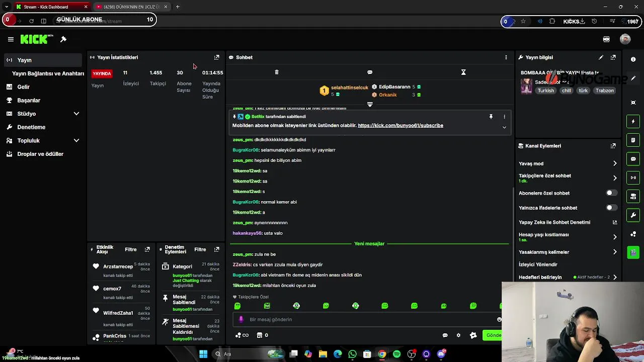The height and width of the screenshot is (362, 644).
Task: Open chat settings gear icon
Action: pos(458,335)
